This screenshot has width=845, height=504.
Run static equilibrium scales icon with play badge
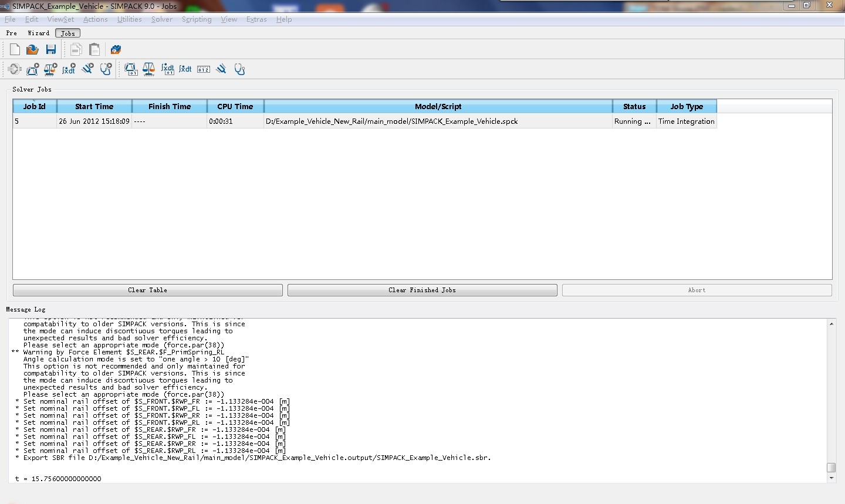tap(50, 69)
